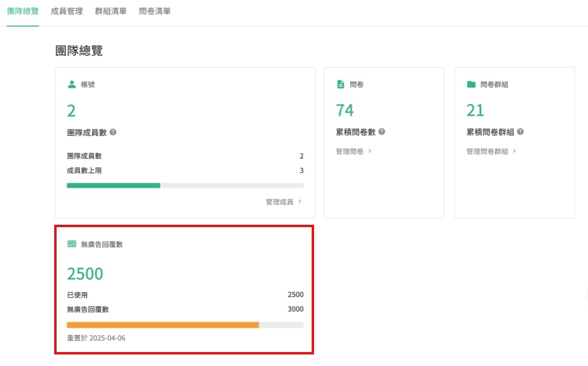Open the 管理問卷群組 link
The width and height of the screenshot is (588, 366).
tap(491, 151)
